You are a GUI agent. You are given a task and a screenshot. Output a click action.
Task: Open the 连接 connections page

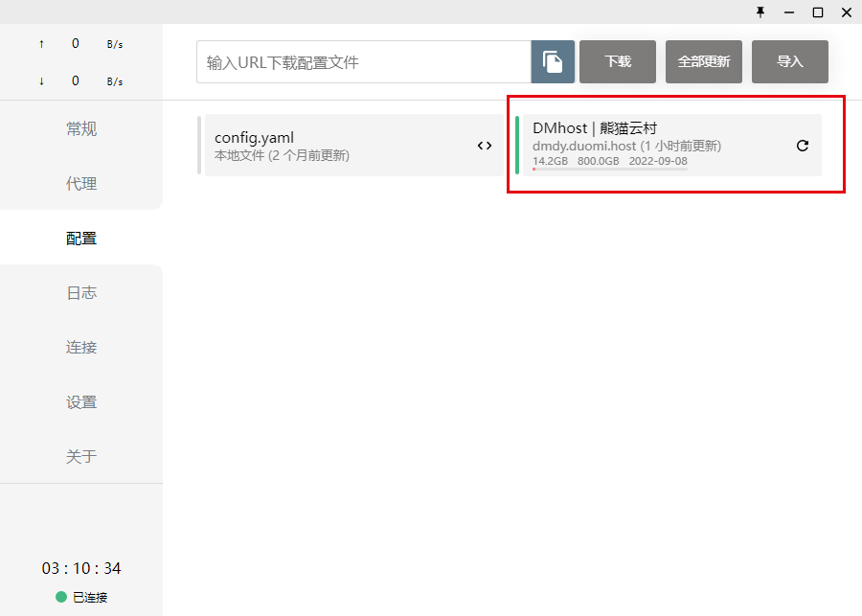(81, 348)
